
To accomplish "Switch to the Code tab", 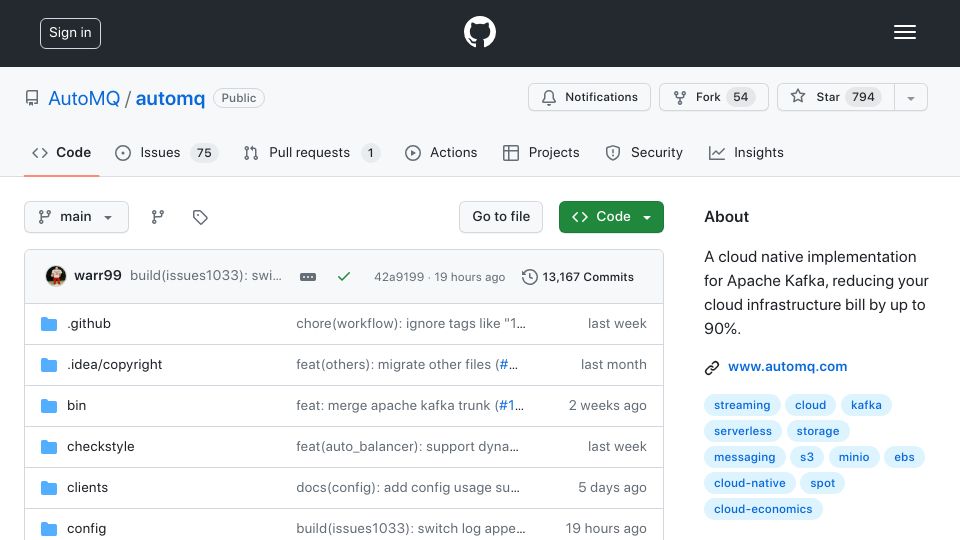I will (x=61, y=152).
